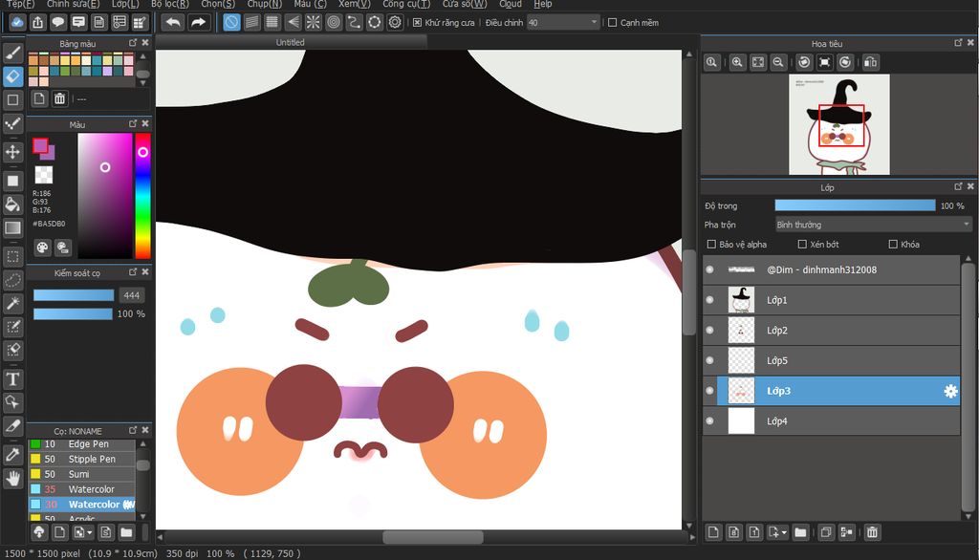Open the Chỉnh sửa(E) menu
The height and width of the screenshot is (560, 979).
73,4
